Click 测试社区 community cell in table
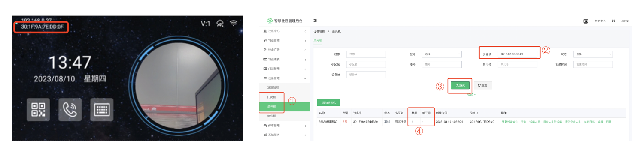Image resolution: width=644 pixels, height=156 pixels. pos(401,122)
